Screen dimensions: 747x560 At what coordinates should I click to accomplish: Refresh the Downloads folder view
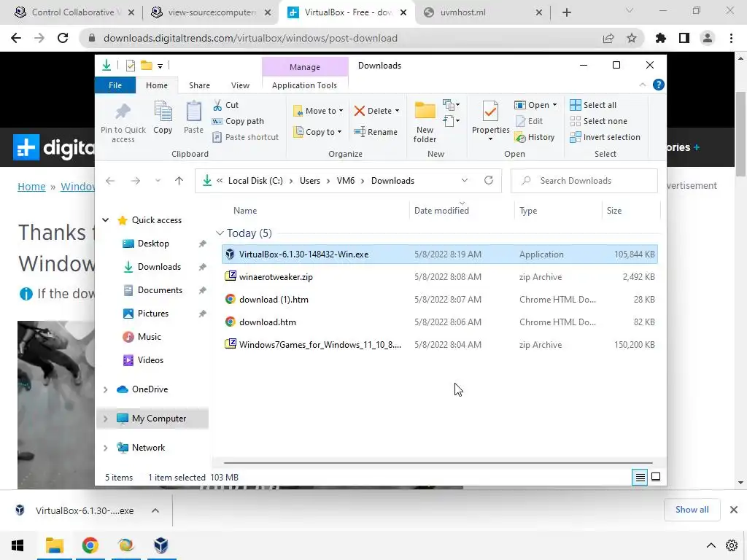pyautogui.click(x=488, y=181)
